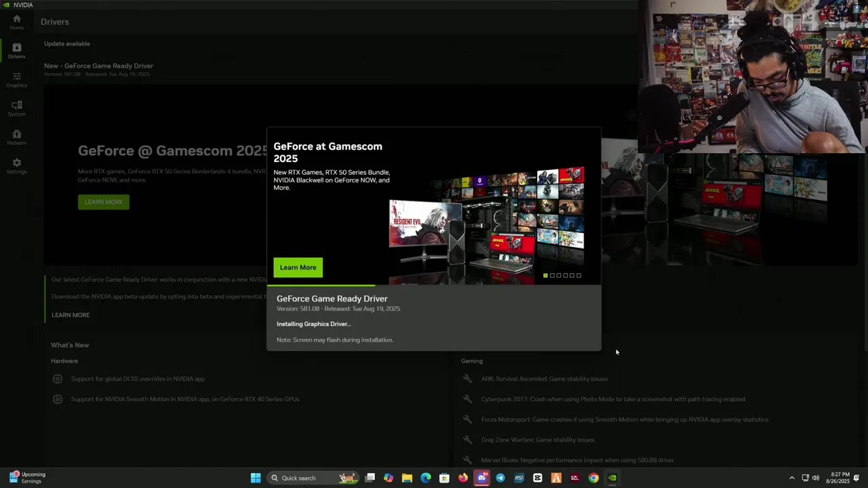Click the Quick search taskbar box

coord(313,478)
